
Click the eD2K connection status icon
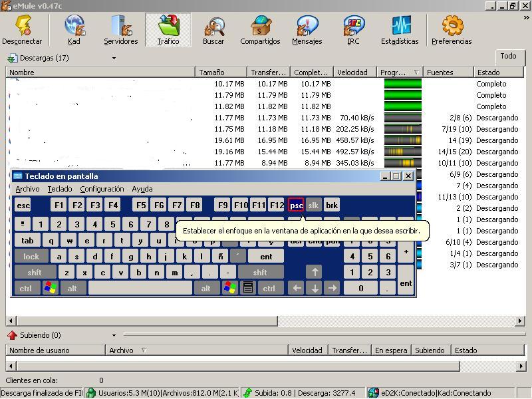coord(373,393)
